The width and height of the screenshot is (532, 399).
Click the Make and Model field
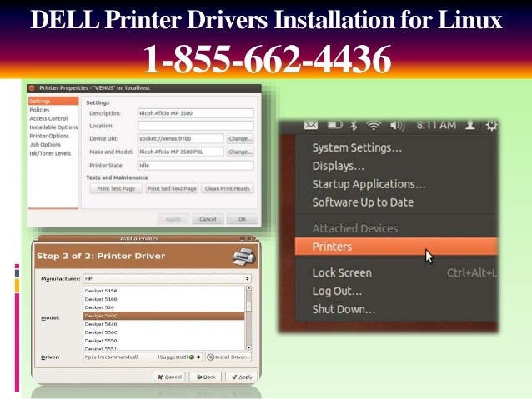[181, 152]
